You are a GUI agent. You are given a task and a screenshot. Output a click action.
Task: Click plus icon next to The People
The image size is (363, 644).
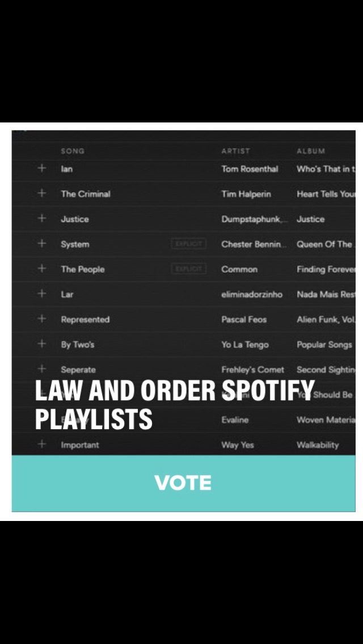[41, 269]
